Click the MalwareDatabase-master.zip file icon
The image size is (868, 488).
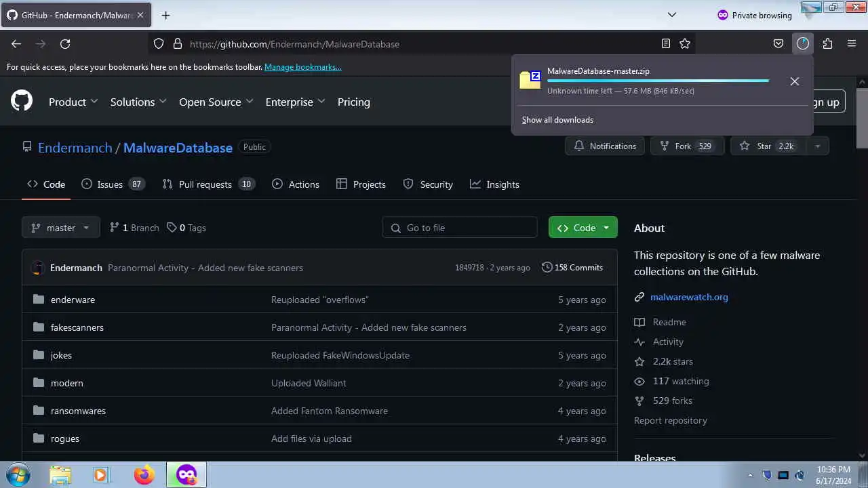pos(530,80)
